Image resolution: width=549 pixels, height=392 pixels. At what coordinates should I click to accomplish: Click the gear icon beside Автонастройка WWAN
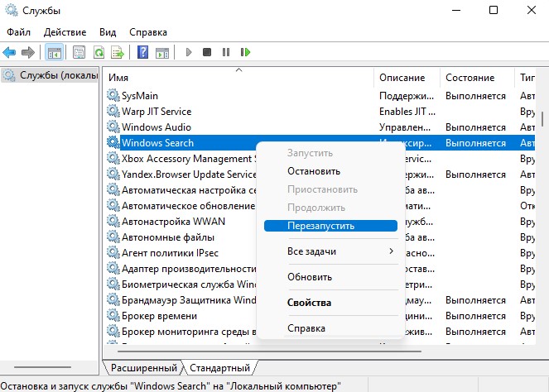point(113,221)
